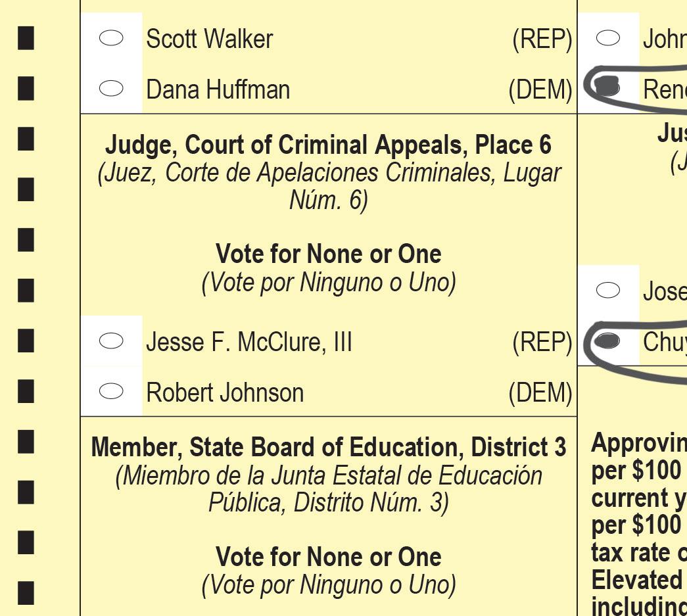Select the empty oval beside John
687x616 pixels.
[608, 38]
